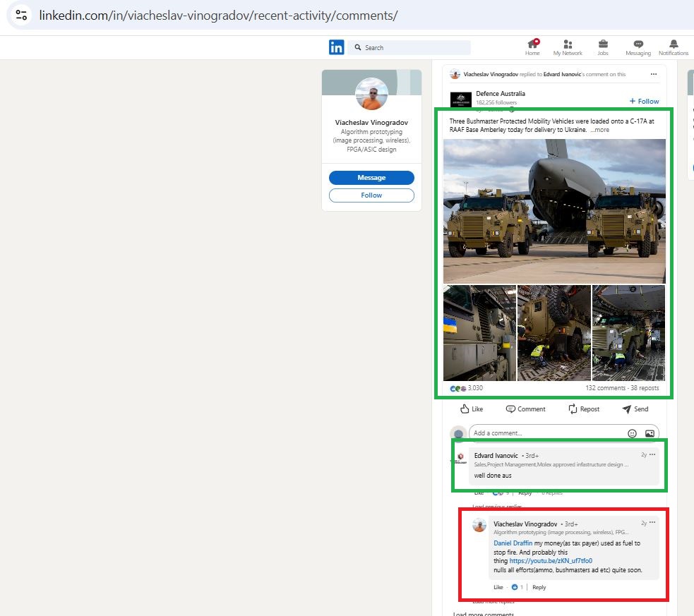
Task: Click Edvard Ivanovic link in activity header
Action: tap(562, 74)
